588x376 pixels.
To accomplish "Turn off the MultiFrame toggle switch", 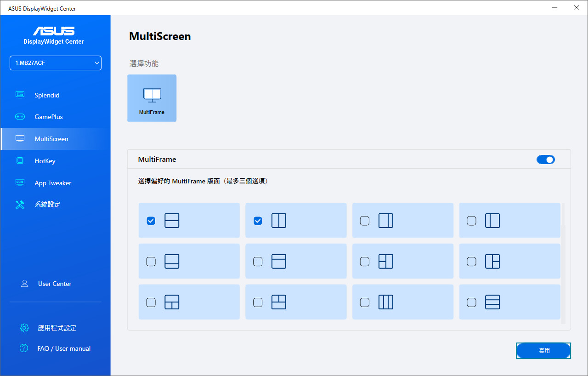I will 546,160.
